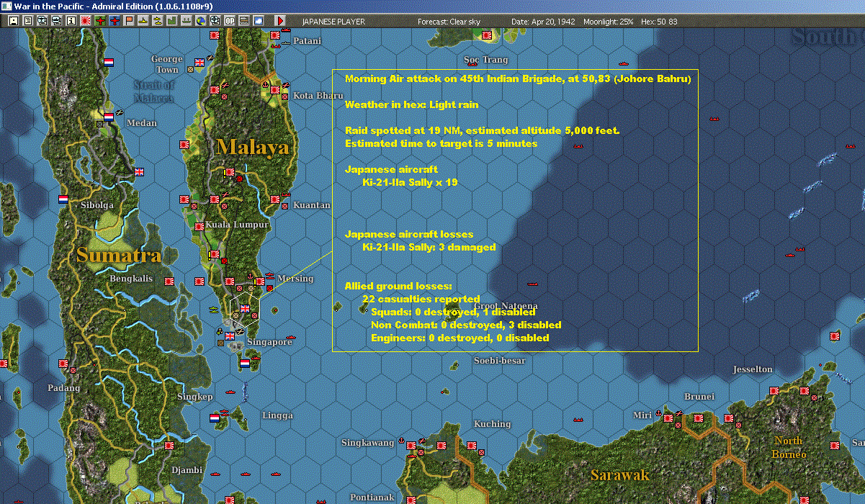The height and width of the screenshot is (504, 865).
Task: Click the cloud weather toolbar icon
Action: tap(259, 22)
